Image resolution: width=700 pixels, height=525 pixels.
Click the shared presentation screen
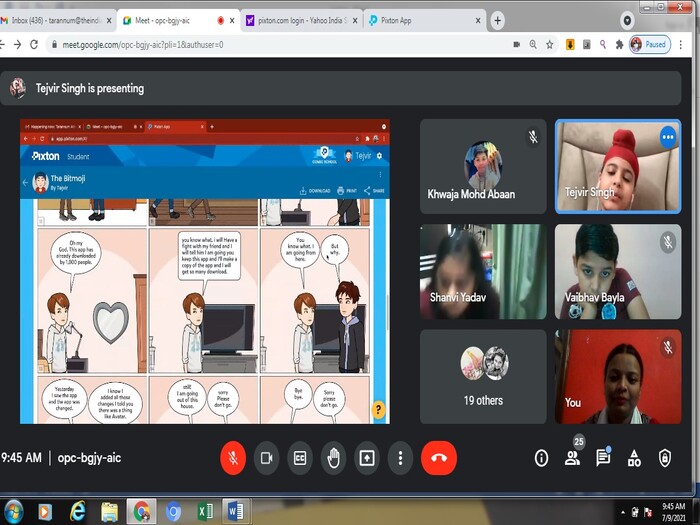point(205,271)
